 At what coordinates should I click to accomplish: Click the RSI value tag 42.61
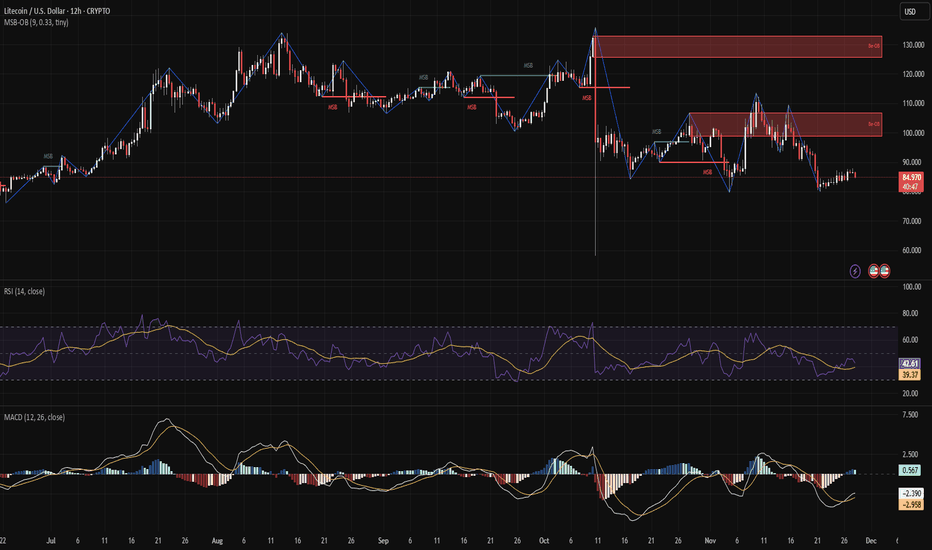coord(910,364)
